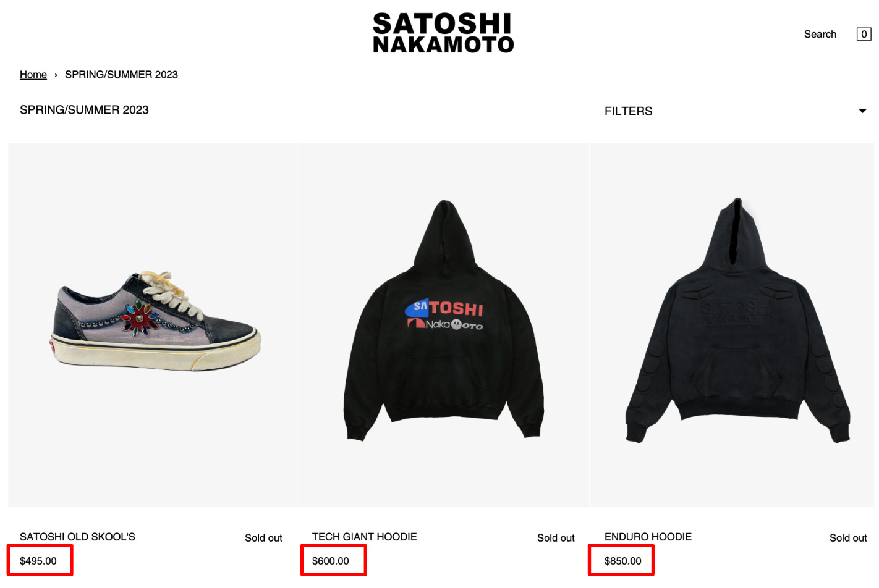Screen dimensions: 879x588
Task: Click the SATOSHI OLD SKOOL'S product title
Action: click(77, 537)
